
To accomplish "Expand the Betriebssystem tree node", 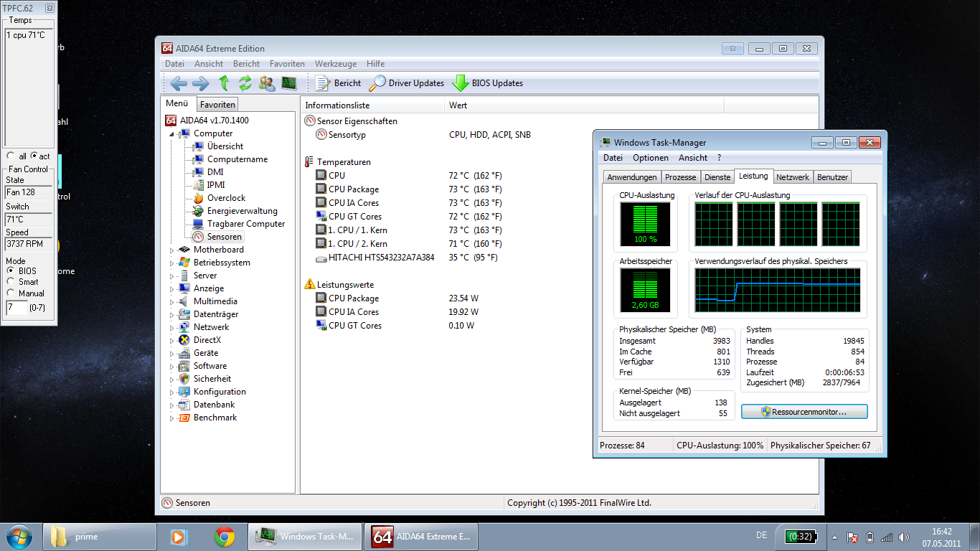I will click(172, 263).
